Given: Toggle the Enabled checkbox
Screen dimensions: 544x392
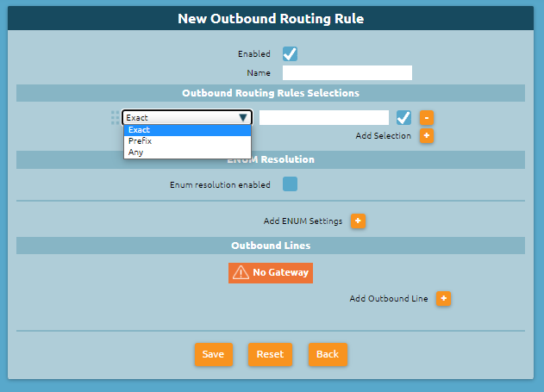Looking at the screenshot, I should pyautogui.click(x=290, y=53).
